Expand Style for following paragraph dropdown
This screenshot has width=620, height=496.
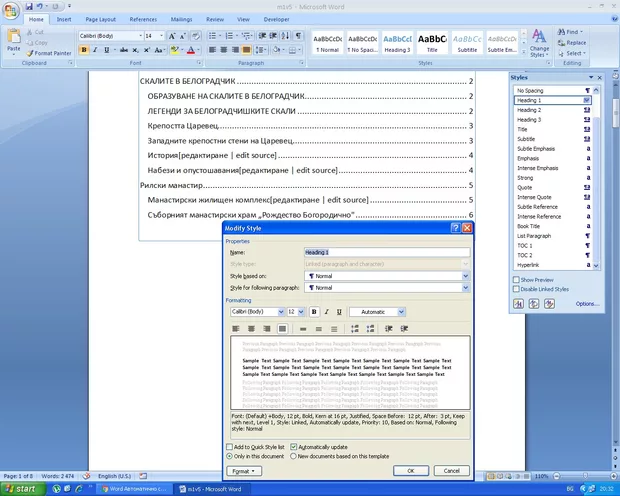pos(466,288)
